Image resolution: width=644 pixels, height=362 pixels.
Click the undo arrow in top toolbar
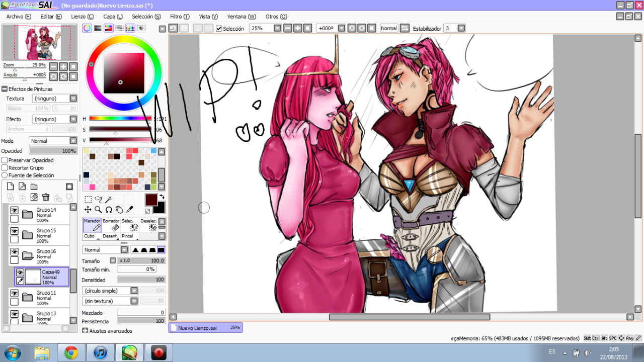[x=173, y=28]
